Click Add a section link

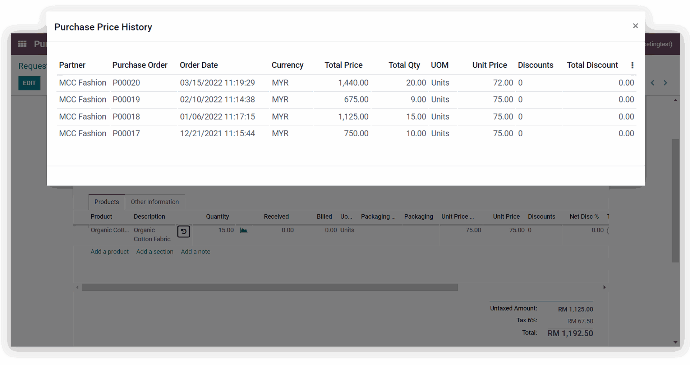pos(154,252)
